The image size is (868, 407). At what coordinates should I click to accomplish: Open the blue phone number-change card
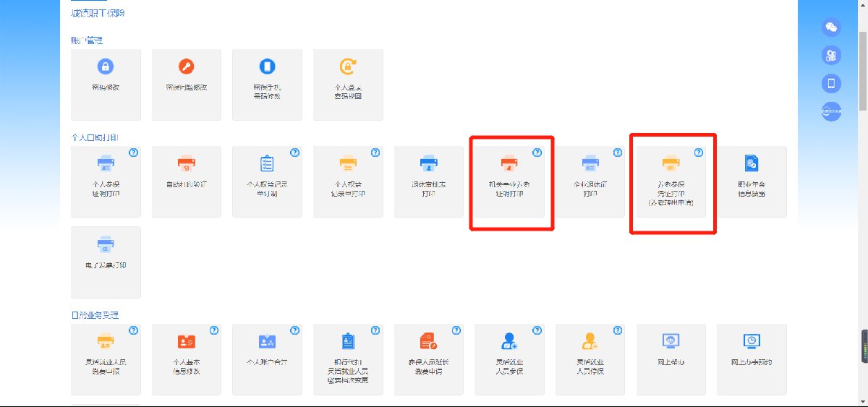267,85
